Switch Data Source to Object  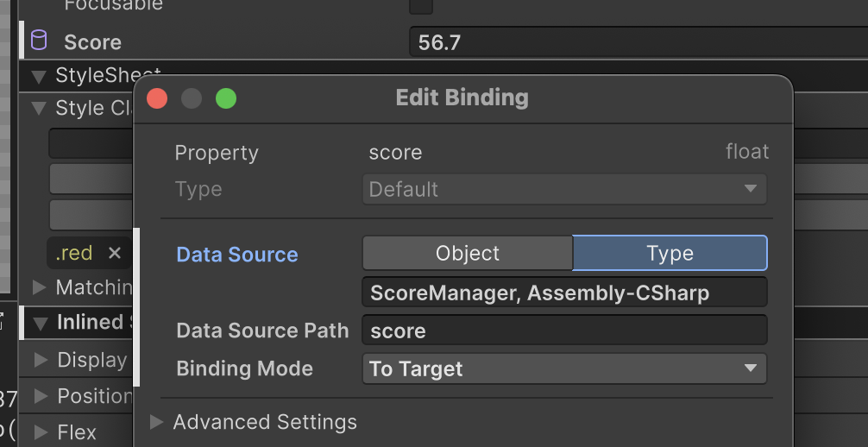click(x=467, y=253)
